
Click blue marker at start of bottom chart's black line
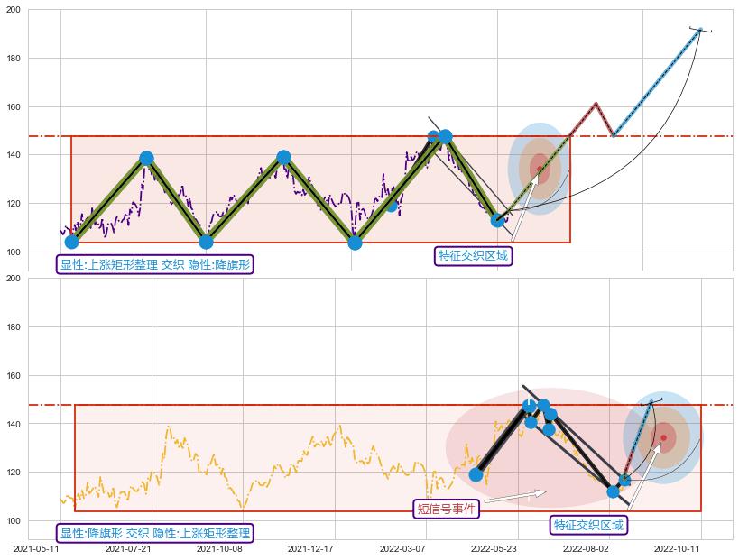[476, 474]
